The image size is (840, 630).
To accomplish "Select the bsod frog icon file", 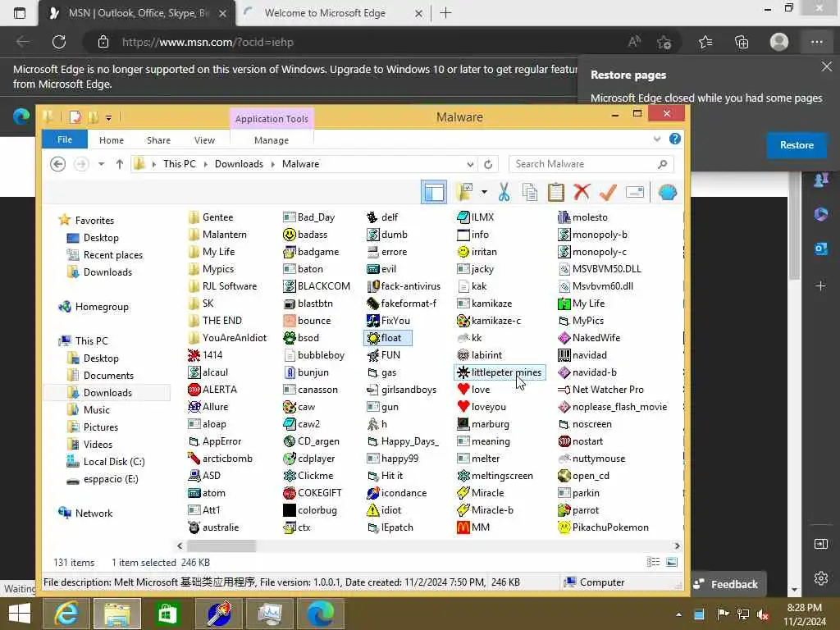I will pos(301,337).
